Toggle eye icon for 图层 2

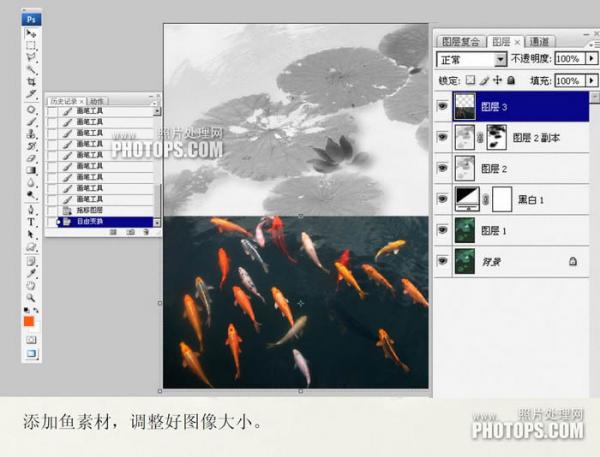pos(443,168)
